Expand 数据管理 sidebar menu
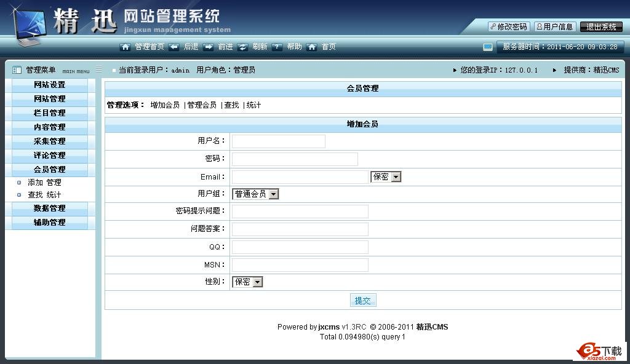The image size is (630, 364). [x=50, y=208]
